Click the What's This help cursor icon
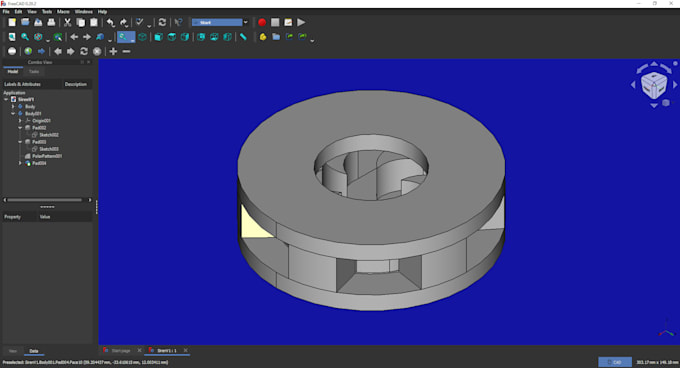This screenshot has width=680, height=368. [179, 22]
